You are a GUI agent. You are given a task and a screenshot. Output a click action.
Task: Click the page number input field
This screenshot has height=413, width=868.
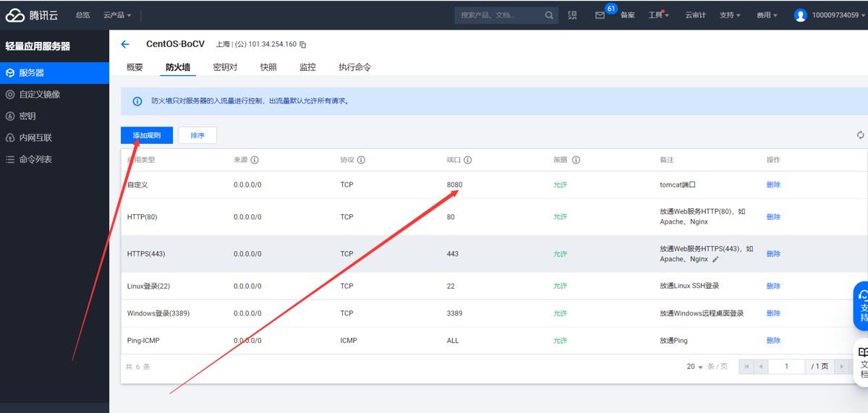[x=786, y=367]
